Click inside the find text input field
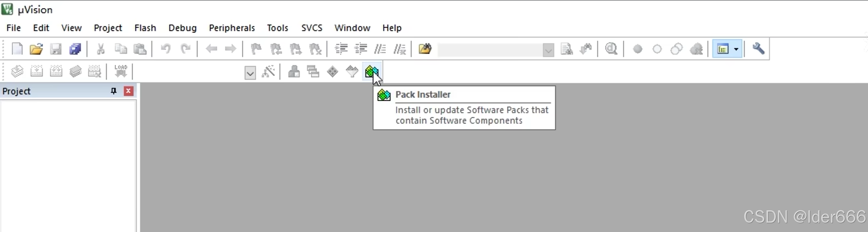 click(x=490, y=50)
